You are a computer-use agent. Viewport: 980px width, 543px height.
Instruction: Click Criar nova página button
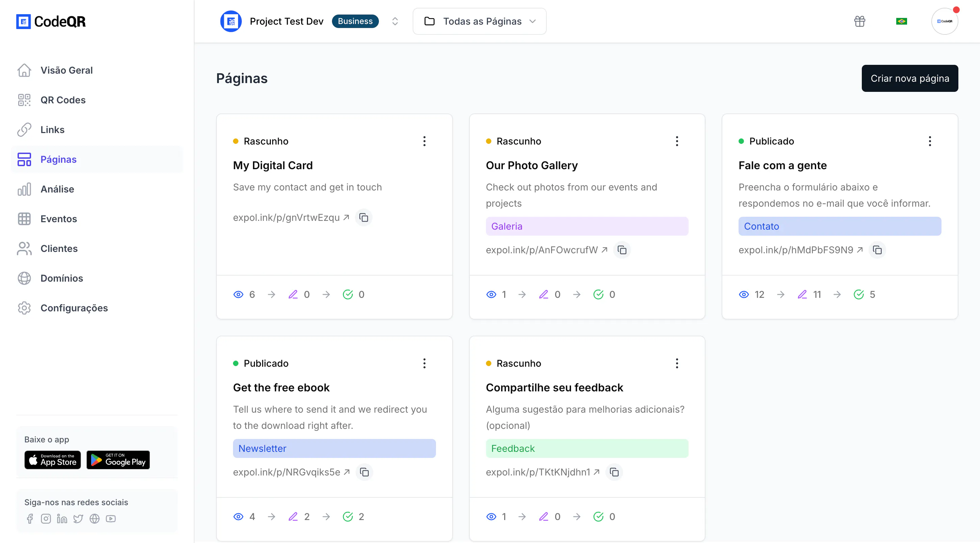(x=910, y=78)
